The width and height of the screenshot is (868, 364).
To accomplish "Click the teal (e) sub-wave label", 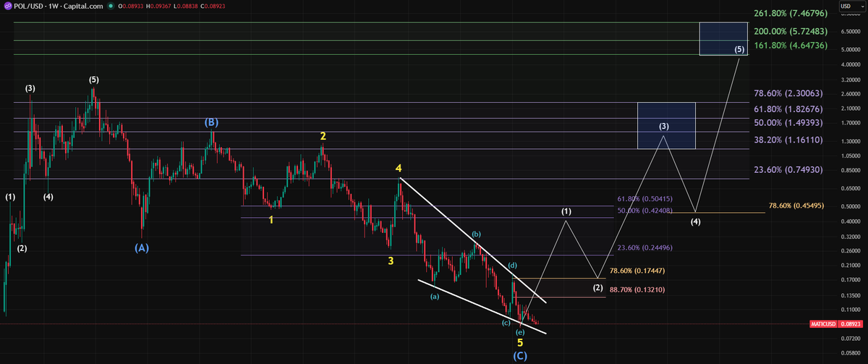I will pyautogui.click(x=520, y=331).
